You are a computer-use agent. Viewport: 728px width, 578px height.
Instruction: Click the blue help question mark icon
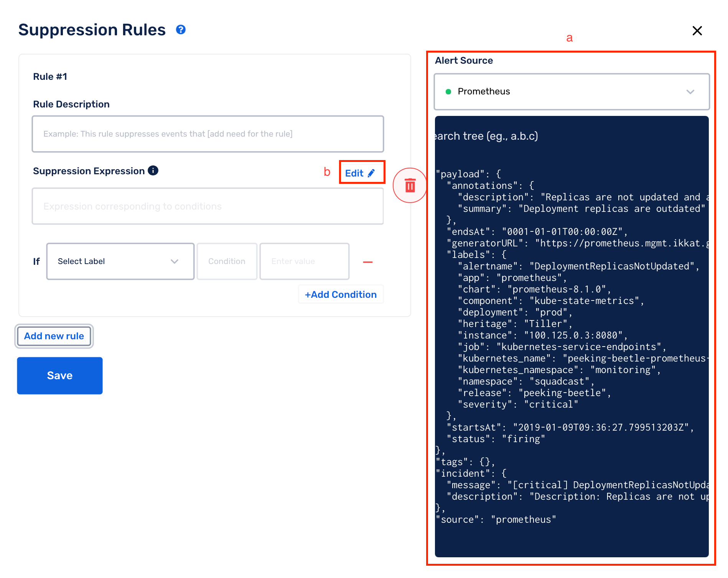pyautogui.click(x=181, y=30)
